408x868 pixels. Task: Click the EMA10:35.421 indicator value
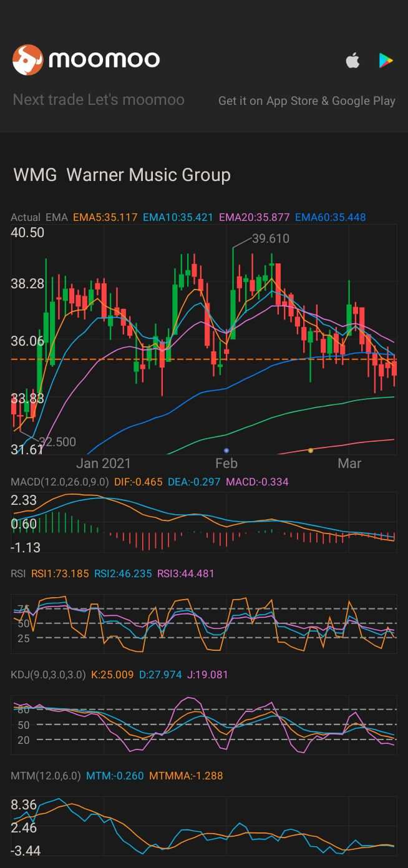click(178, 217)
